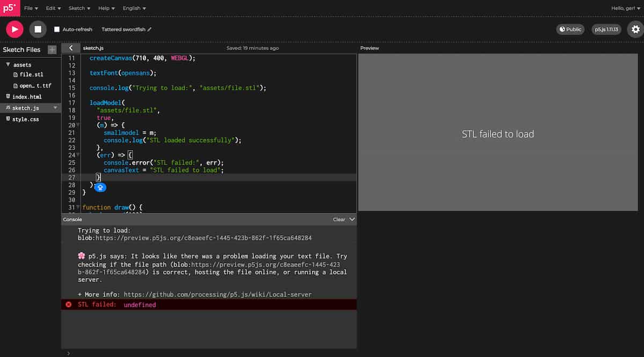
Task: Collapse the console with the chevron
Action: (352, 220)
